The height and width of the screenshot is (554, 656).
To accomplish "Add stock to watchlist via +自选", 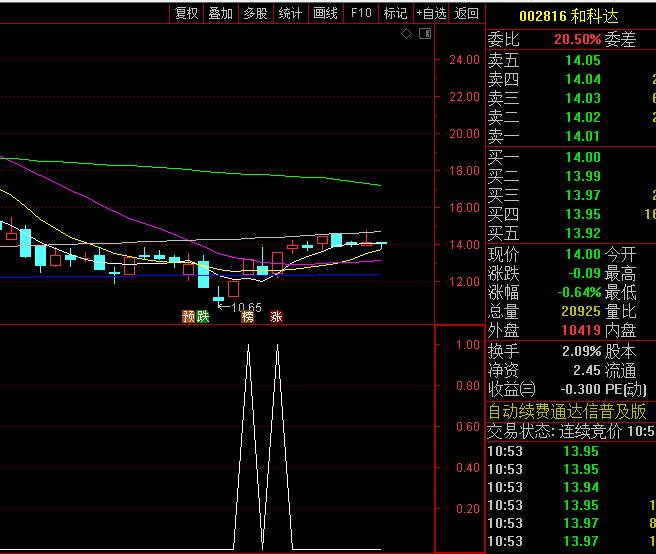I will click(432, 13).
